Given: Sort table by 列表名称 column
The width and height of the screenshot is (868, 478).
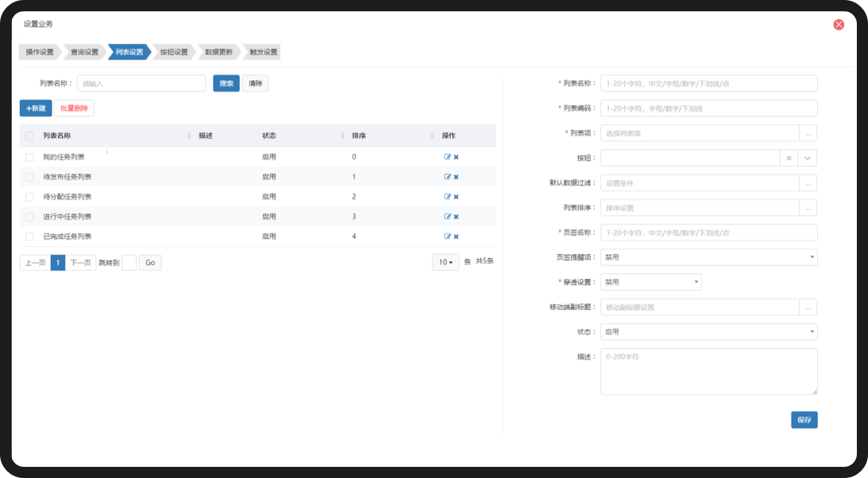Looking at the screenshot, I should click(190, 135).
